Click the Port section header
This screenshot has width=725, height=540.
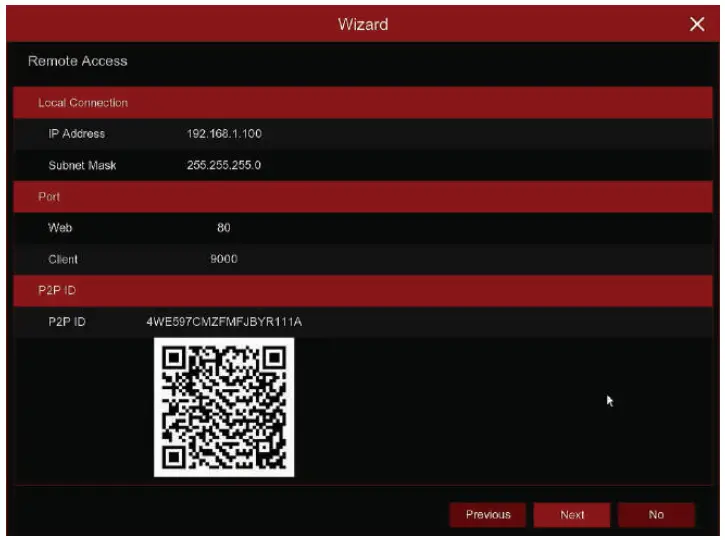[x=363, y=197]
